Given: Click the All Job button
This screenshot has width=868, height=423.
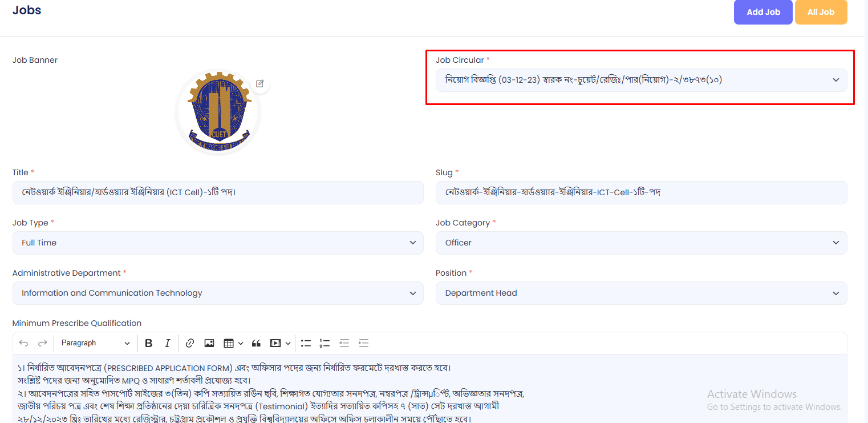Looking at the screenshot, I should (821, 12).
